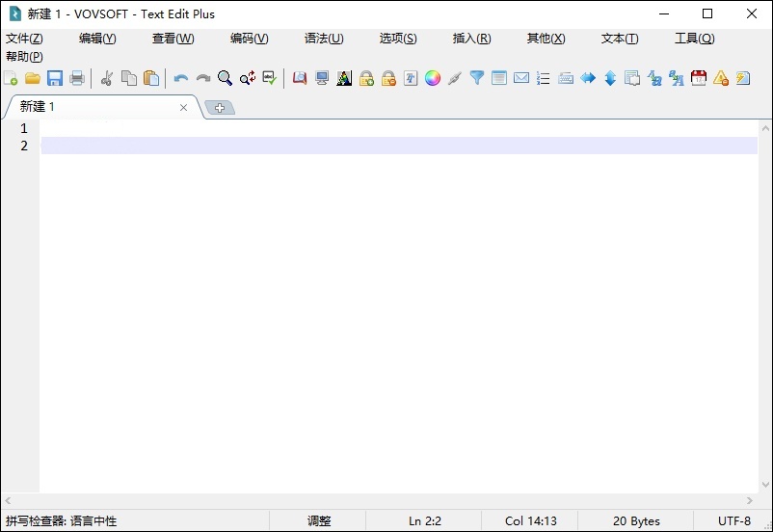This screenshot has height=532, width=773.
Task: Click line number 1 in gutter
Action: 24,128
